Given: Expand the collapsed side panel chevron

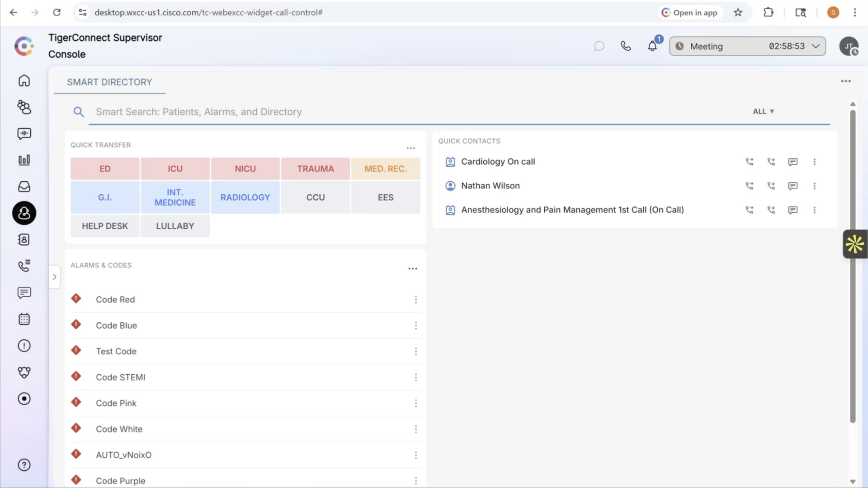Looking at the screenshot, I should [54, 277].
